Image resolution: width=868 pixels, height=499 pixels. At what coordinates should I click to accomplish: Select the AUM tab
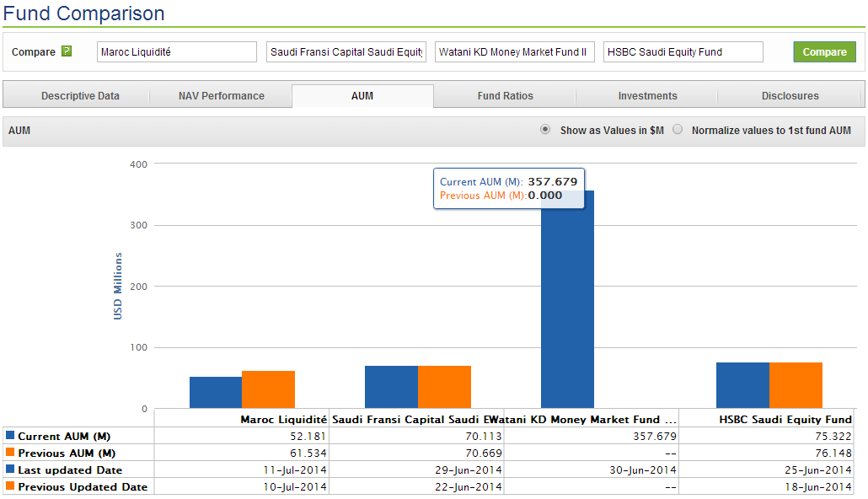point(362,96)
